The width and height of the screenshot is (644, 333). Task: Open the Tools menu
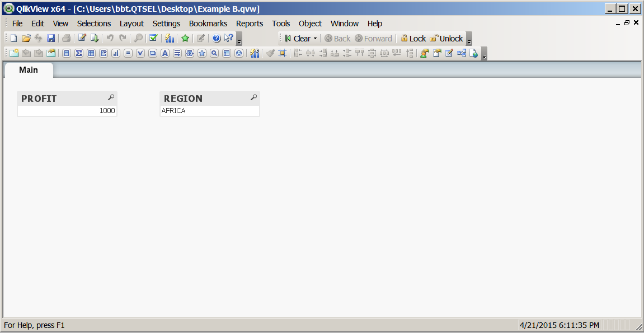point(281,24)
